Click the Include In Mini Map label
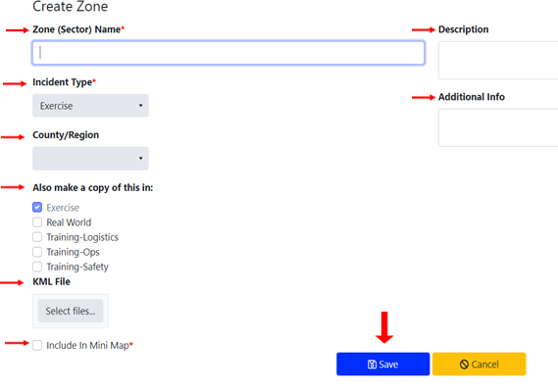Screen dimensions: 558x392 [x=88, y=345]
